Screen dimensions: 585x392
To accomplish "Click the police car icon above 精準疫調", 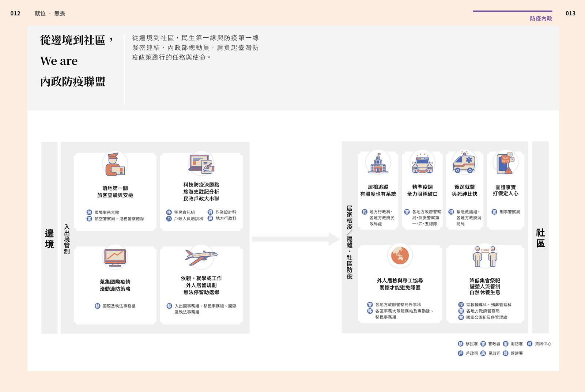I will (422, 163).
